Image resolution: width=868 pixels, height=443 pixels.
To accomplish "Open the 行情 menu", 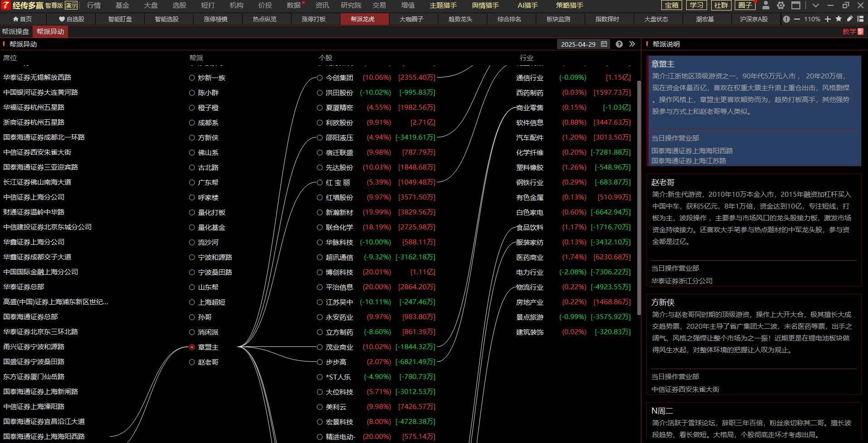I will tap(94, 5).
